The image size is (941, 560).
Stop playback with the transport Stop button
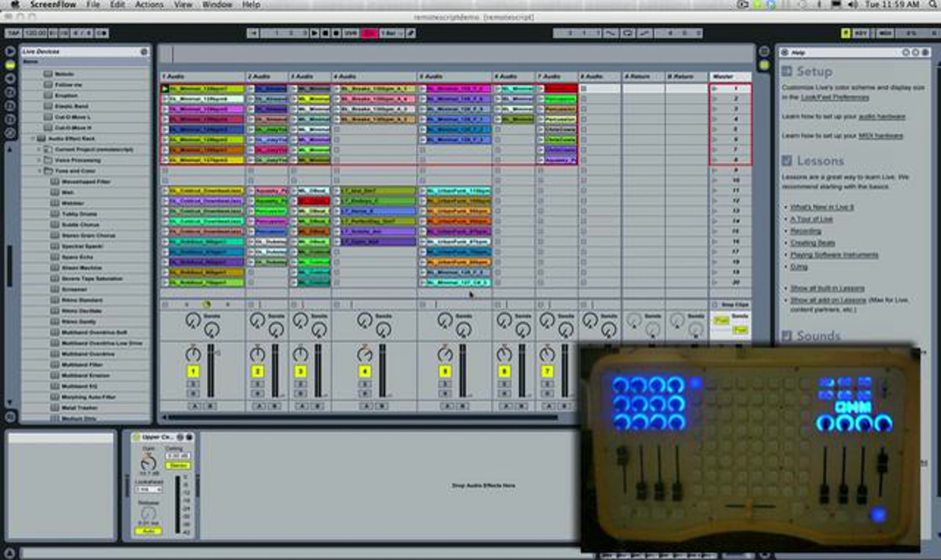coord(325,33)
